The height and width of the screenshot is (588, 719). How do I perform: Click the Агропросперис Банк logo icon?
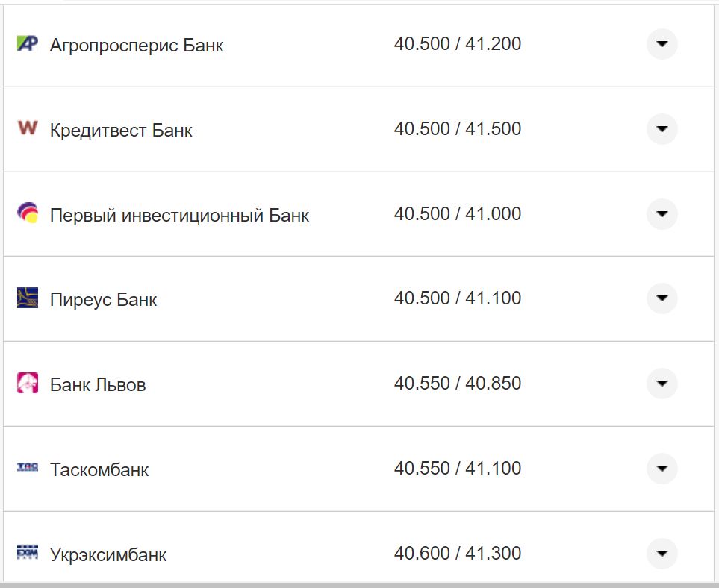click(27, 44)
